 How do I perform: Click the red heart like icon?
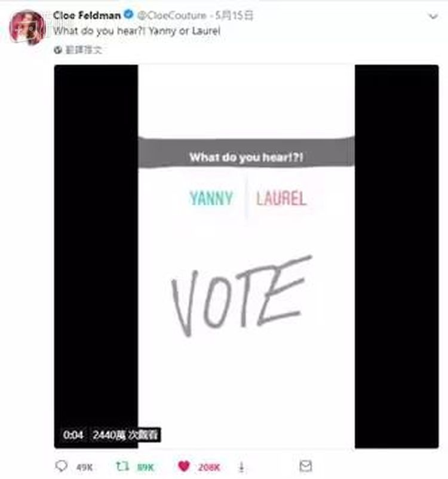[184, 466]
